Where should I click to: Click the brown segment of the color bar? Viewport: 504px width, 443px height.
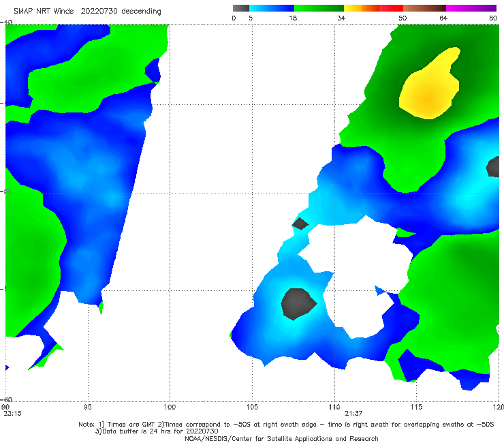point(424,8)
